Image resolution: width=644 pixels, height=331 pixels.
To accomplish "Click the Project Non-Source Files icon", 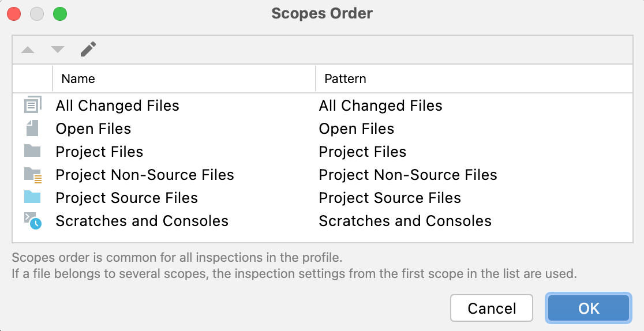I will click(33, 175).
